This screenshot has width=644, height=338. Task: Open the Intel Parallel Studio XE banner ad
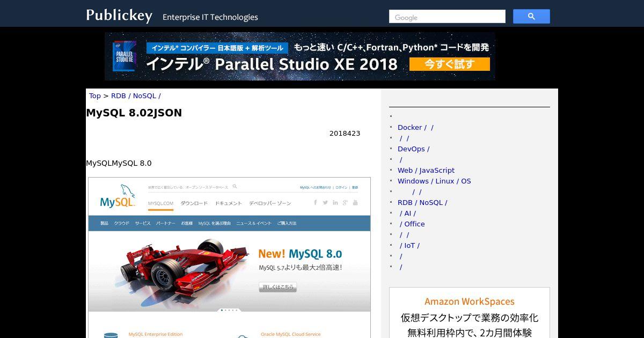click(x=300, y=56)
